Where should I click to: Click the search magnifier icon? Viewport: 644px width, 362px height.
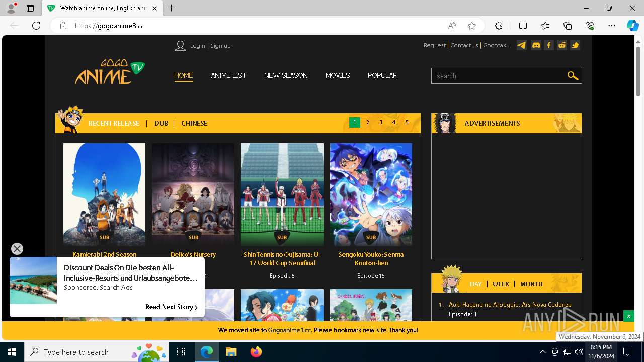point(573,76)
